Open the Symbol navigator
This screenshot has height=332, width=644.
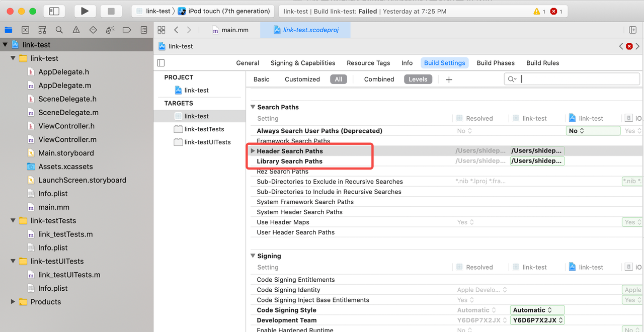pos(42,30)
